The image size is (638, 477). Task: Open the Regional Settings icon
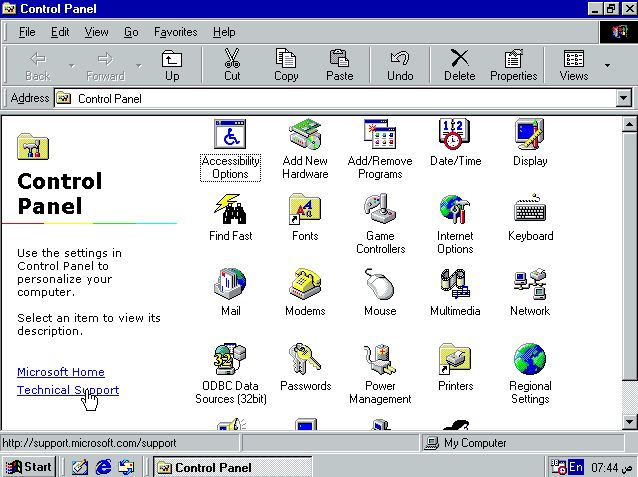530,360
